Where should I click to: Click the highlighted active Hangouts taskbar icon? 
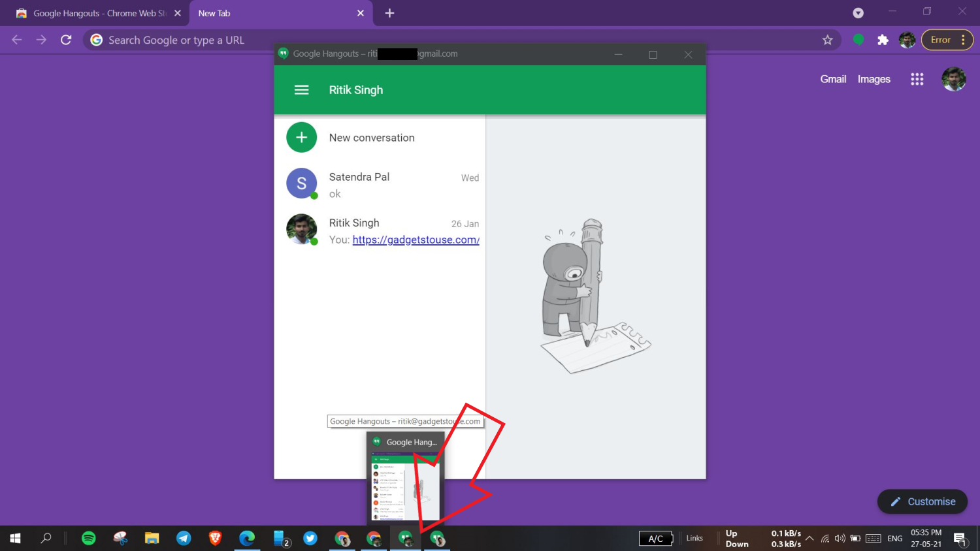pyautogui.click(x=406, y=538)
